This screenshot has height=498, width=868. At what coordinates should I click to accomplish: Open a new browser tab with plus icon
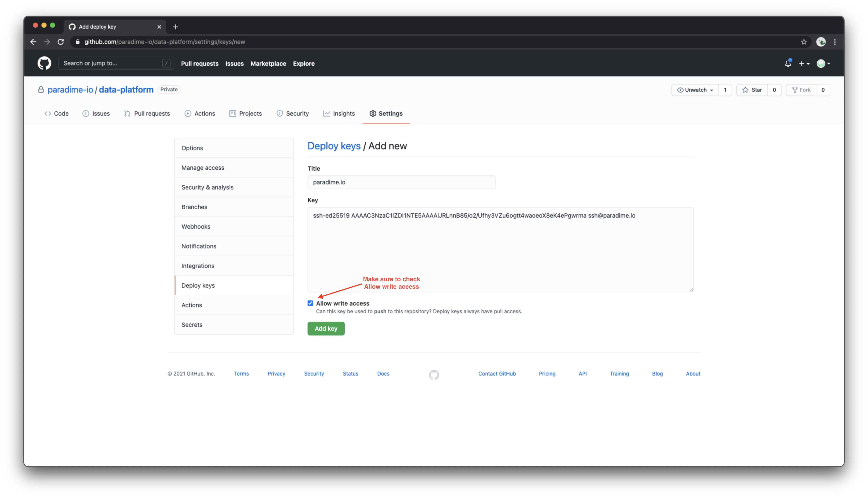coord(176,27)
